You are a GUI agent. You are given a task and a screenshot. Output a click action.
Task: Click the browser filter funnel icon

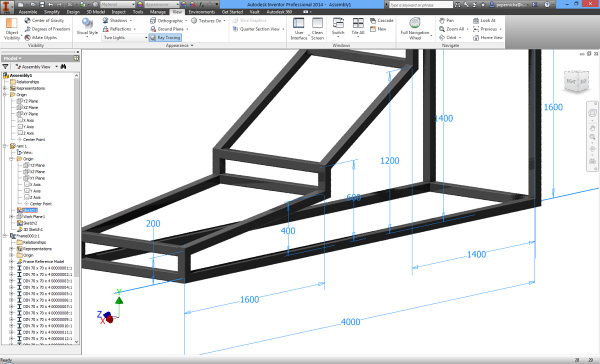point(5,67)
